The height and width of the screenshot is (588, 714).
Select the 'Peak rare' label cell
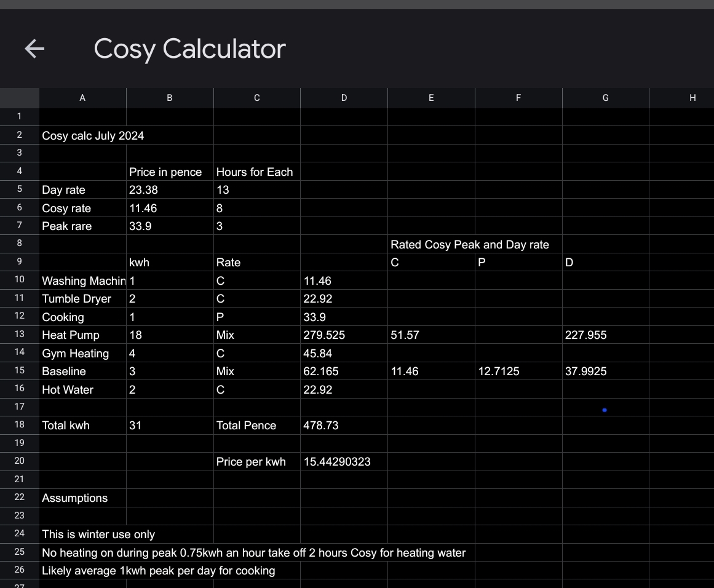tap(82, 226)
